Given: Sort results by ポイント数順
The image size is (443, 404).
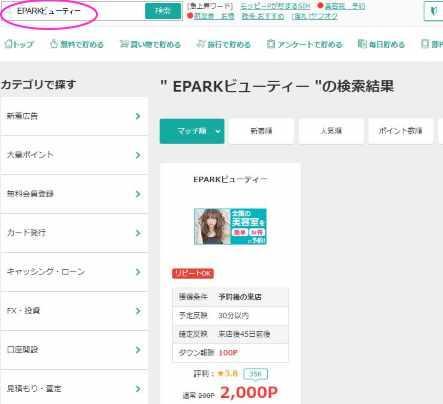Looking at the screenshot, I should 400,131.
